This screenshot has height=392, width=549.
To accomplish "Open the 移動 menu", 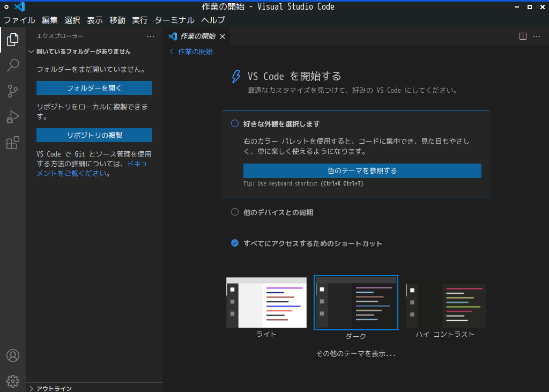I will click(x=117, y=20).
